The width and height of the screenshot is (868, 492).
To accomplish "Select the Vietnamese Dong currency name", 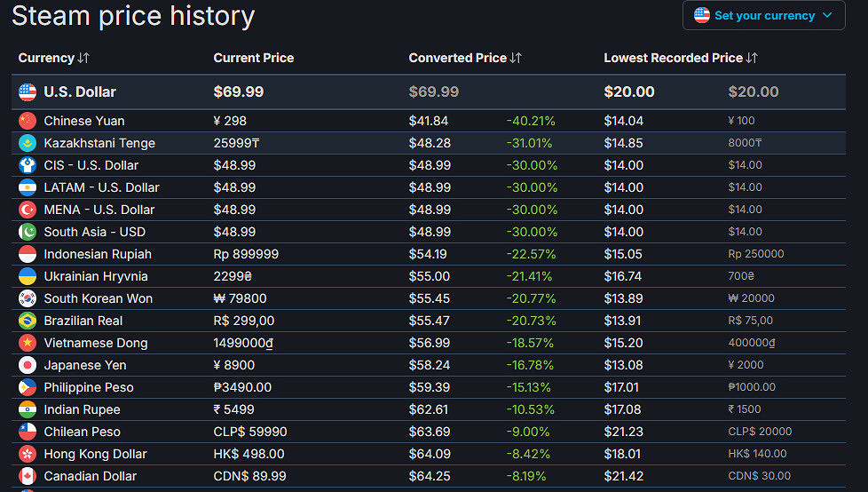I will (96, 343).
